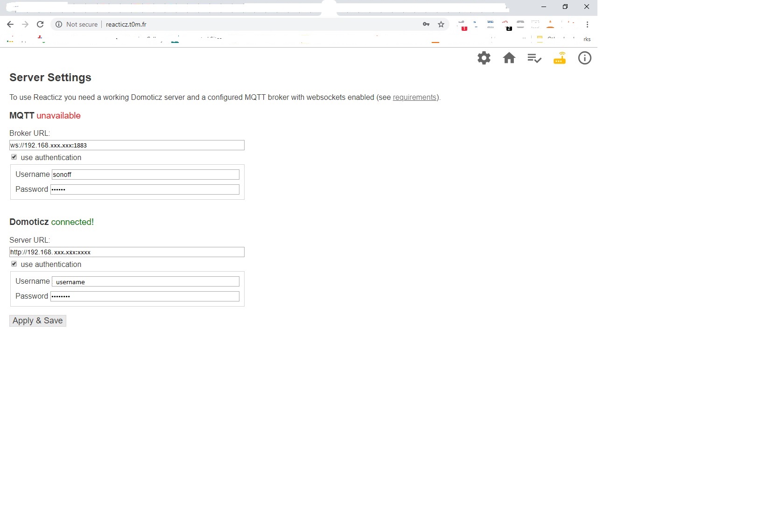Click the green 'connected!' Domoticz status
The height and width of the screenshot is (532, 765).
pyautogui.click(x=72, y=222)
